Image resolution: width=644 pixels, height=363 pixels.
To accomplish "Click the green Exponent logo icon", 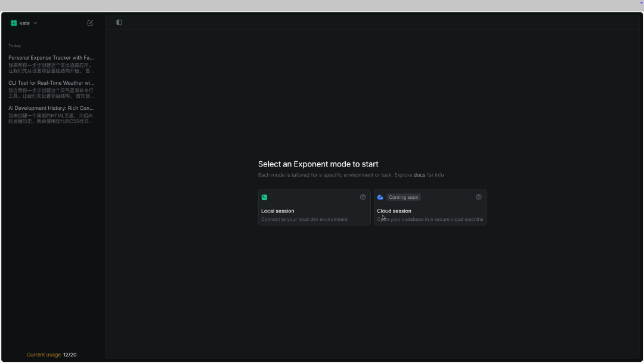I will click(x=14, y=23).
